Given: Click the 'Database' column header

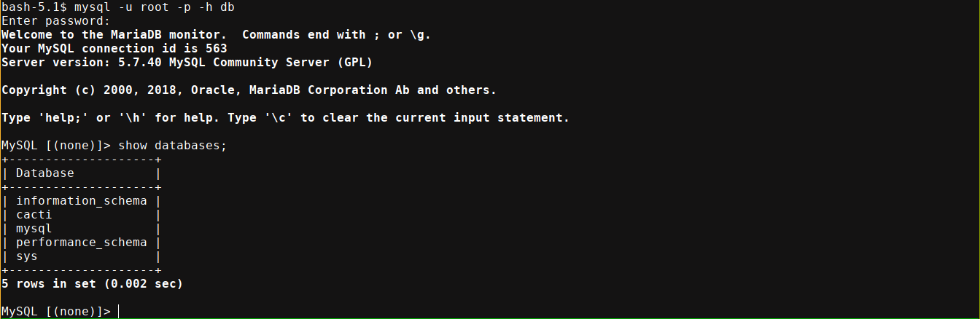Looking at the screenshot, I should click(44, 173).
